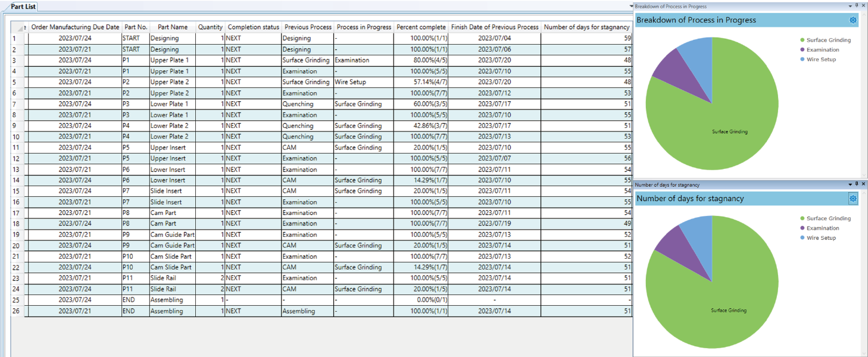
Task: Click '0.00%(0/1)' percent complete cell
Action: coord(421,300)
